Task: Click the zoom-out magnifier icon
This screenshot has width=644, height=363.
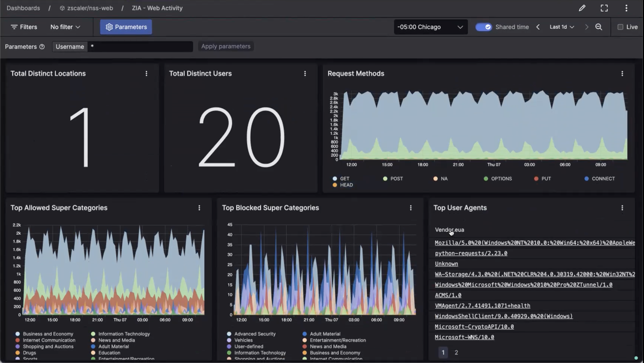Action: [599, 27]
